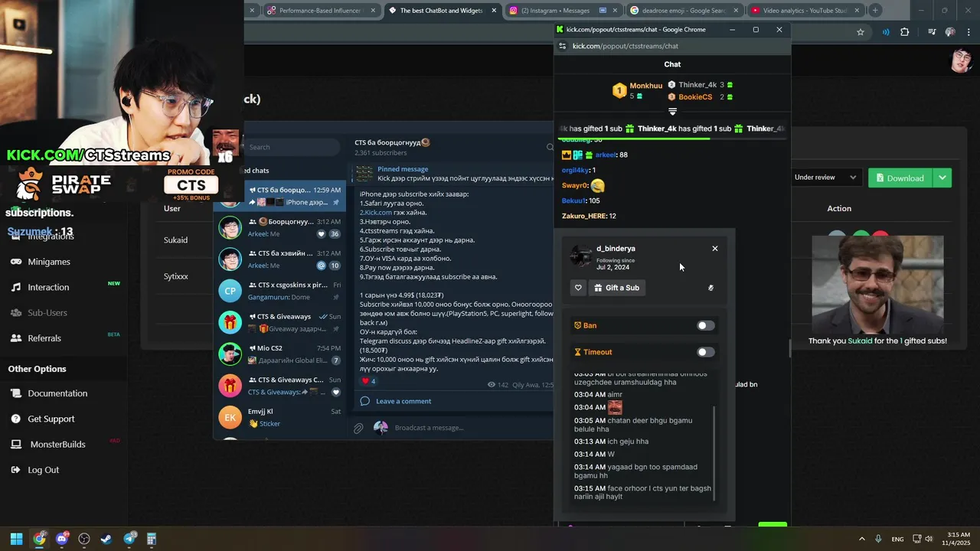Open Discord from the taskbar
Viewport: 980px width, 551px height.
point(61,539)
